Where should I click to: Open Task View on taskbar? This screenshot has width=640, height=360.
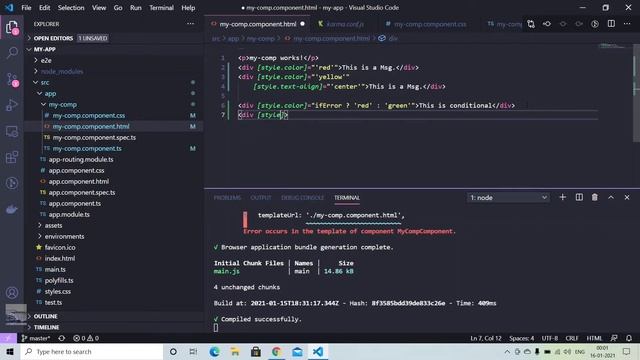[193, 351]
